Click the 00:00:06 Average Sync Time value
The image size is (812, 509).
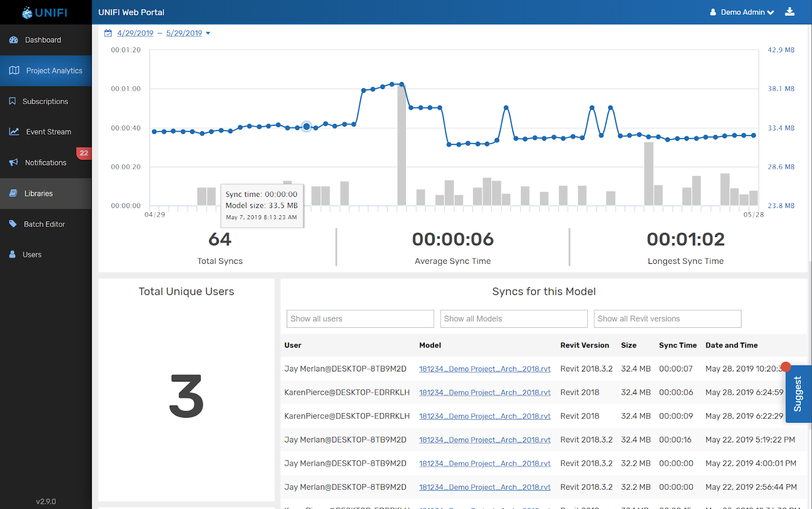[x=453, y=239]
